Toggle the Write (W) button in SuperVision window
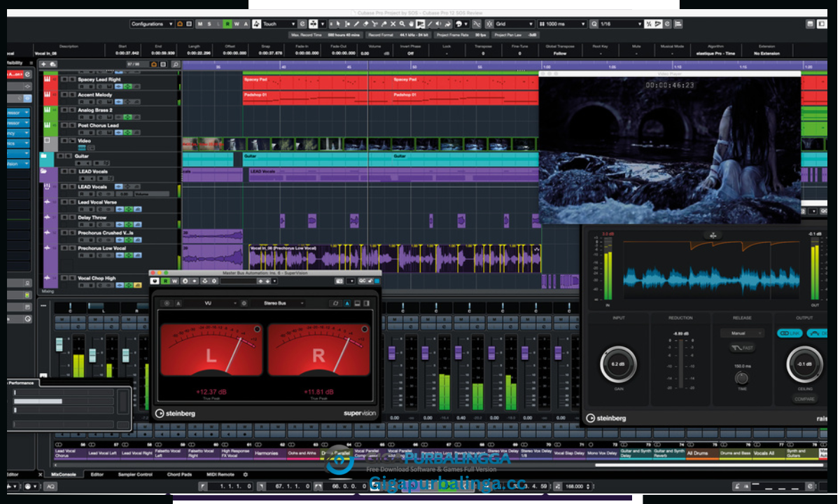840x504 pixels. click(174, 281)
